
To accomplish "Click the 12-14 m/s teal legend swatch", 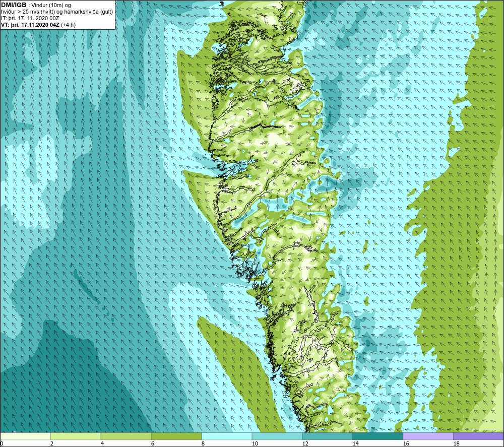I will point(327,436).
